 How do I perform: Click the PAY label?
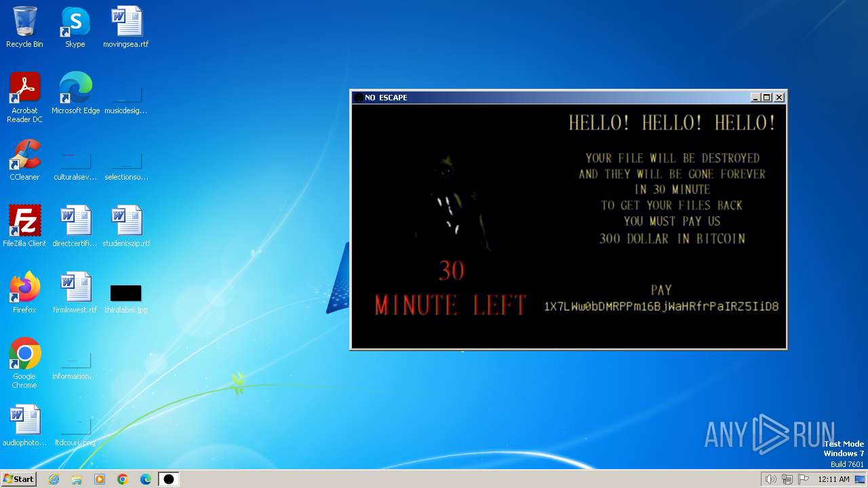661,290
